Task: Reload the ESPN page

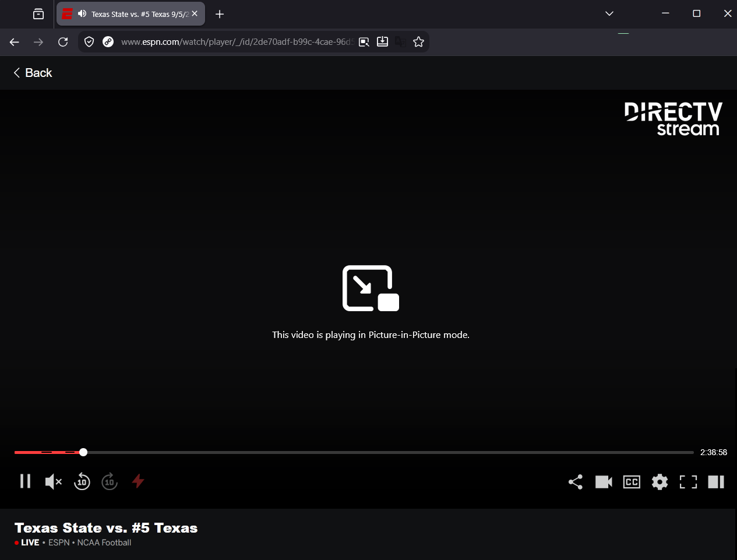Action: point(63,42)
